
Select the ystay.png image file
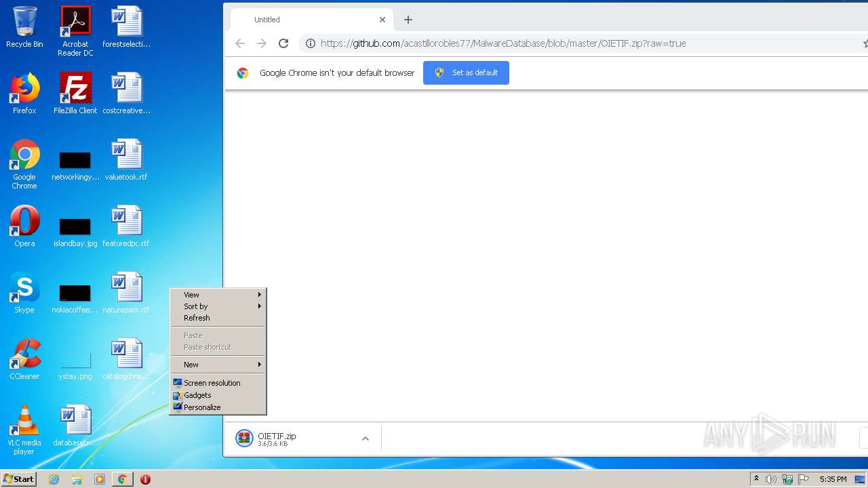coord(75,365)
